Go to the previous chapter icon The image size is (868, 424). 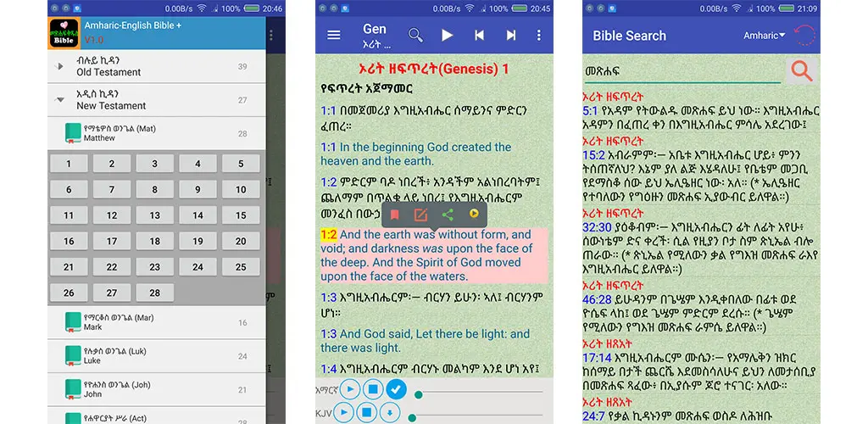pyautogui.click(x=479, y=35)
